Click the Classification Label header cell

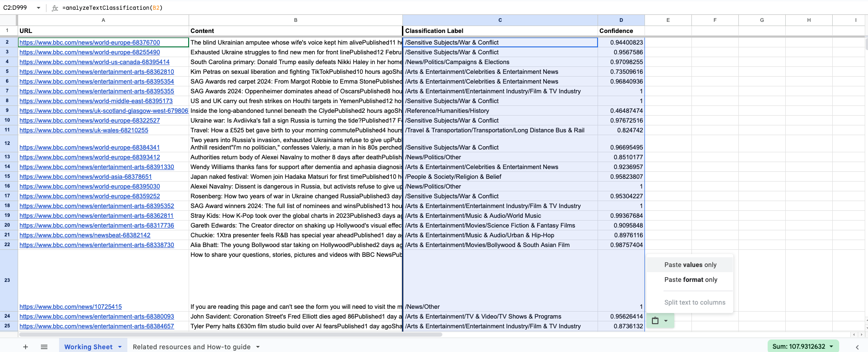coord(500,31)
